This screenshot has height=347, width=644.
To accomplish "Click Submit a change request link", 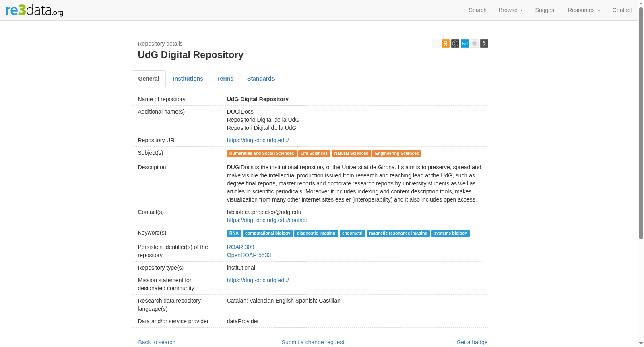I will 313,342.
